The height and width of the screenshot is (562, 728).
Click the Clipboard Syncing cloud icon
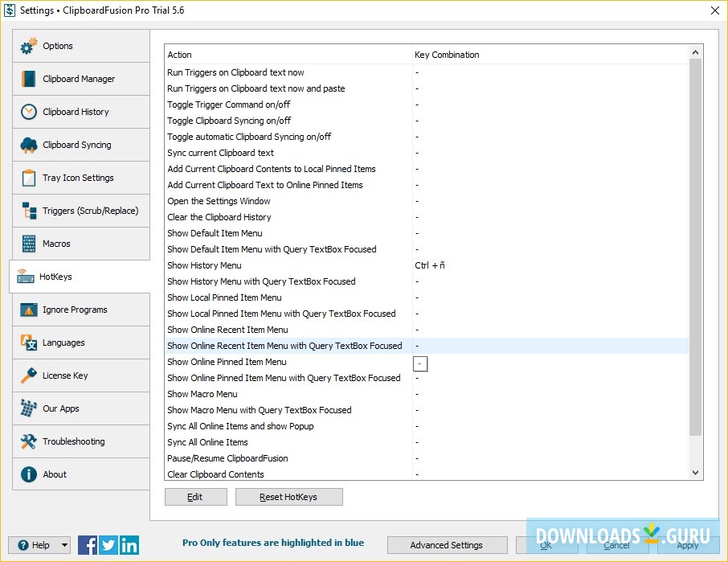click(28, 145)
